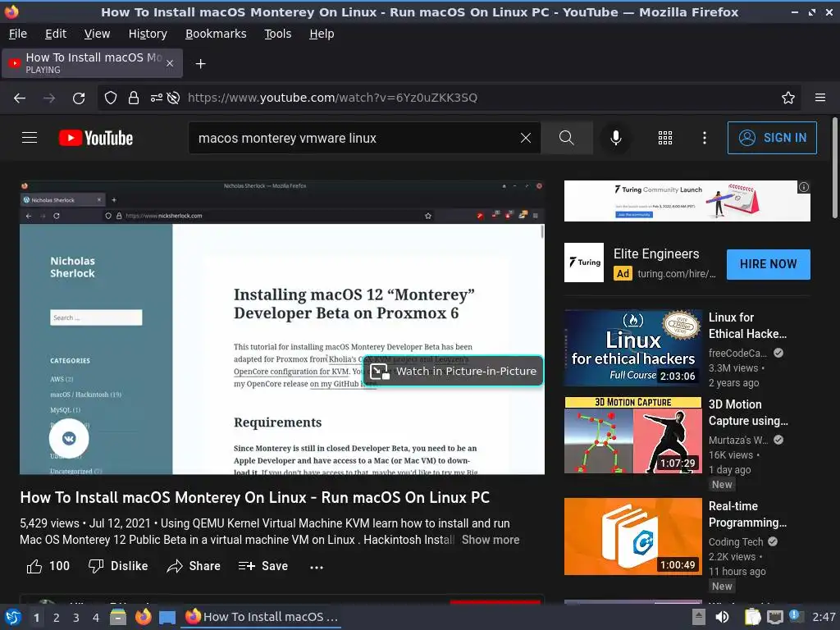Reload the page with the refresh icon

click(79, 98)
